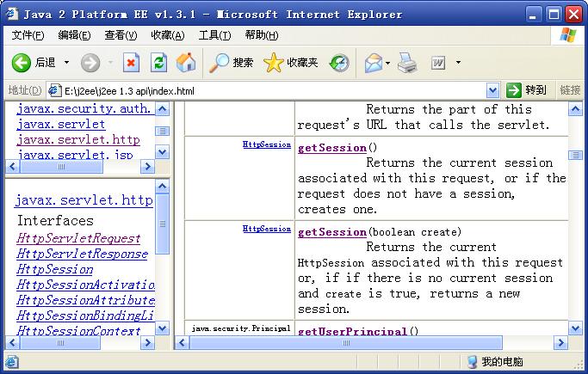Click the Back navigation arrow icon
This screenshot has width=588, height=374.
[21, 62]
